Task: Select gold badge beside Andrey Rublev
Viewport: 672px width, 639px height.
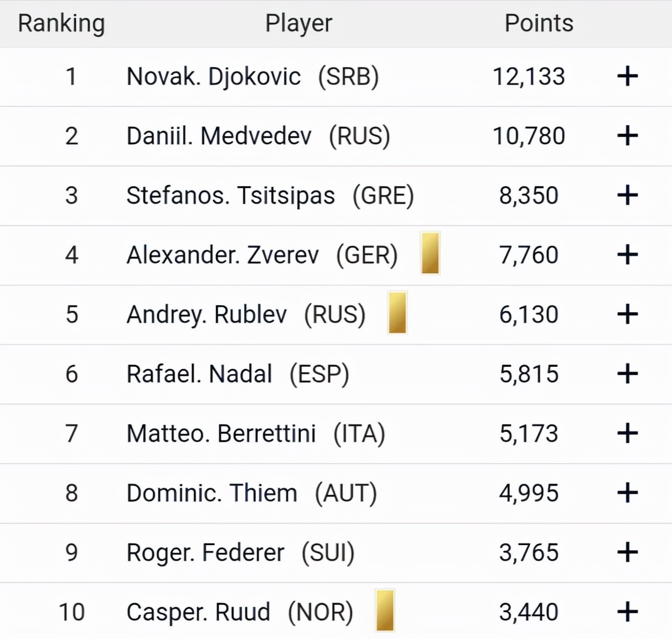Action: point(397,313)
